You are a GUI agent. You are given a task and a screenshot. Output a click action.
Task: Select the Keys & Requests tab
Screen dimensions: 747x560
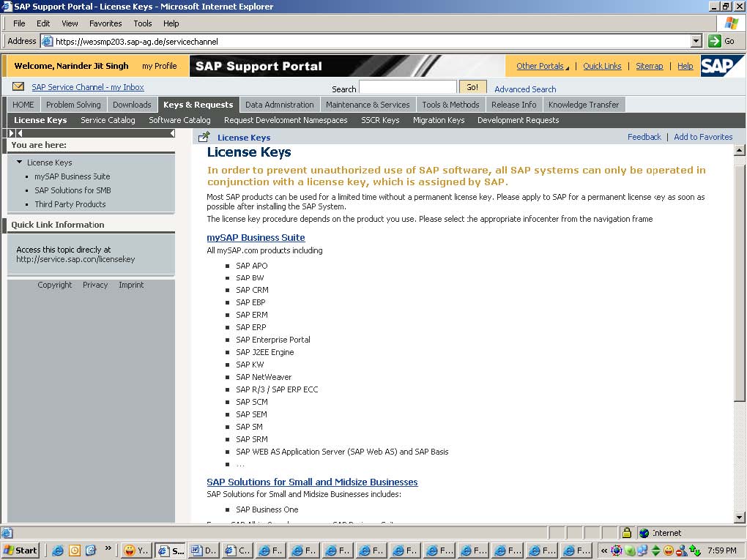(x=198, y=105)
